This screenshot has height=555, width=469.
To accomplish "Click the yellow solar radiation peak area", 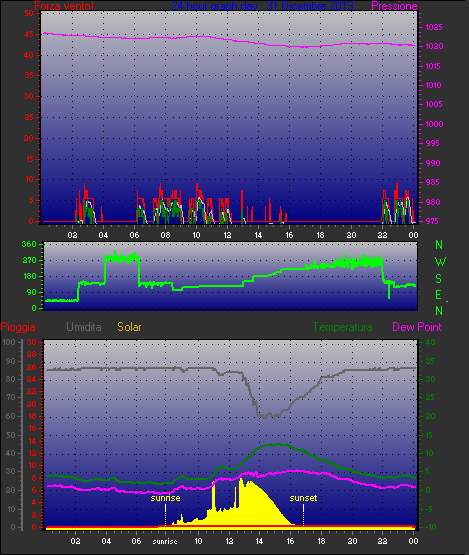I will click(x=251, y=503).
